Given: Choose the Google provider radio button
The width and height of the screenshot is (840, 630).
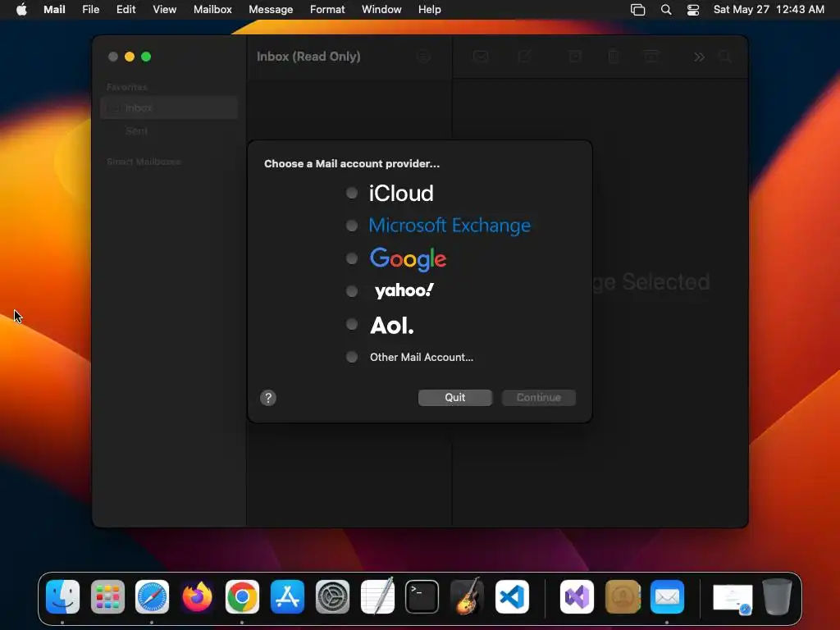Looking at the screenshot, I should point(351,258).
